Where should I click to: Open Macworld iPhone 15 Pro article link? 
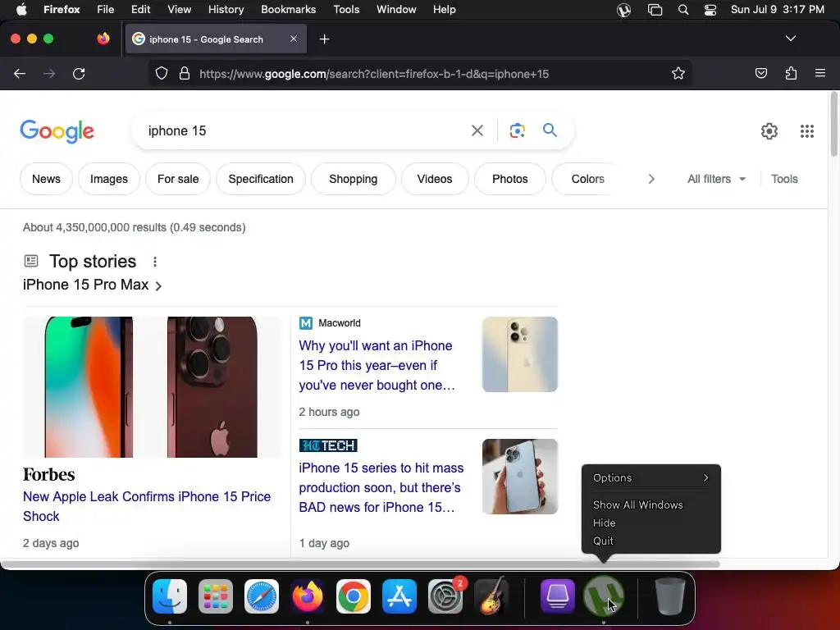click(x=377, y=365)
